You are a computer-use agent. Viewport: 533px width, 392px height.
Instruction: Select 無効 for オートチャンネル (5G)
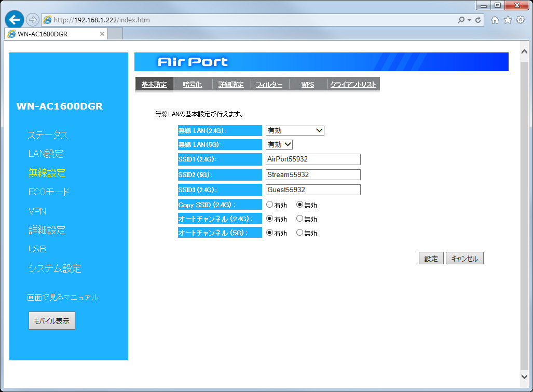click(299, 233)
